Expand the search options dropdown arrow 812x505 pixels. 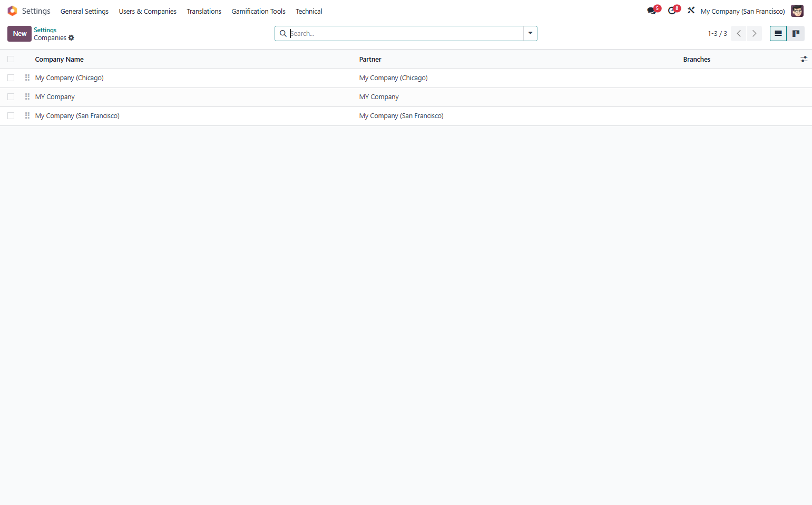click(530, 34)
